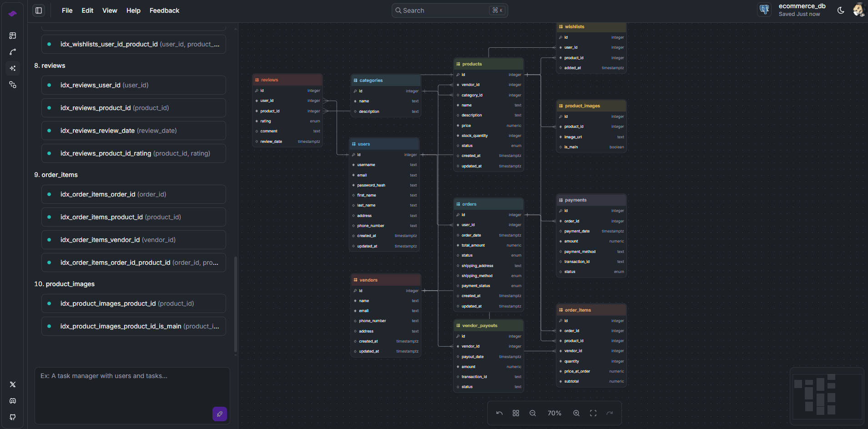Switch to dark/light theme via moon icon

(x=841, y=10)
